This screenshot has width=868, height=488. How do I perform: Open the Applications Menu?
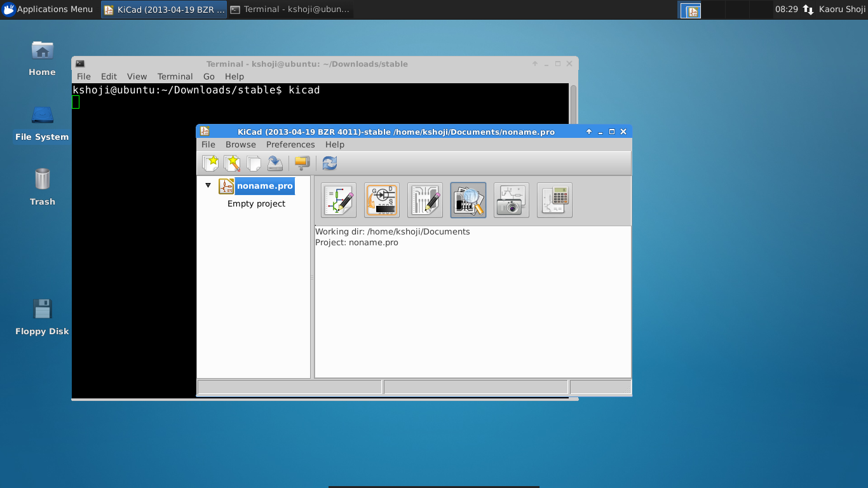click(48, 10)
